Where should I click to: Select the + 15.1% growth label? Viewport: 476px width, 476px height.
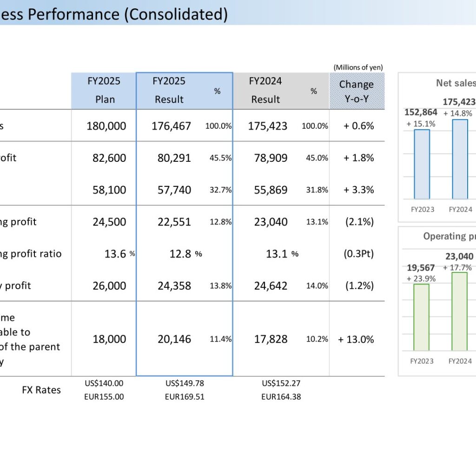point(421,124)
